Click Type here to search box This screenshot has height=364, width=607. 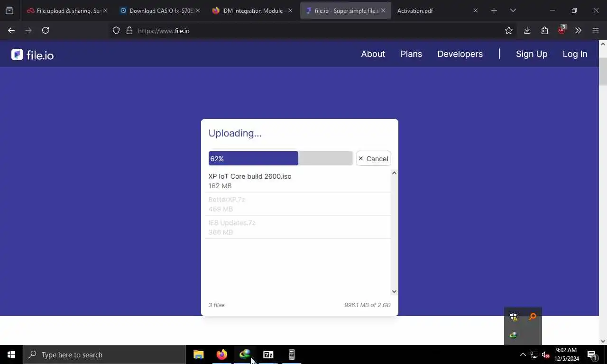104,355
